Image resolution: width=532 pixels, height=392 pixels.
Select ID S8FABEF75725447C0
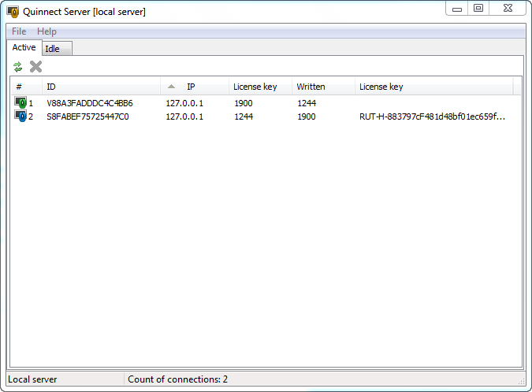click(x=87, y=116)
